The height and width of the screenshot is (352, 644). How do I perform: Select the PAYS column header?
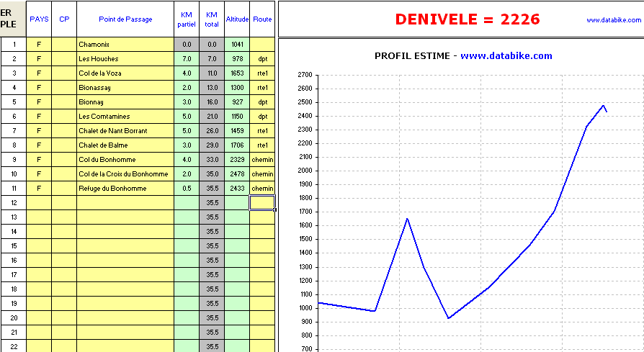tap(39, 19)
